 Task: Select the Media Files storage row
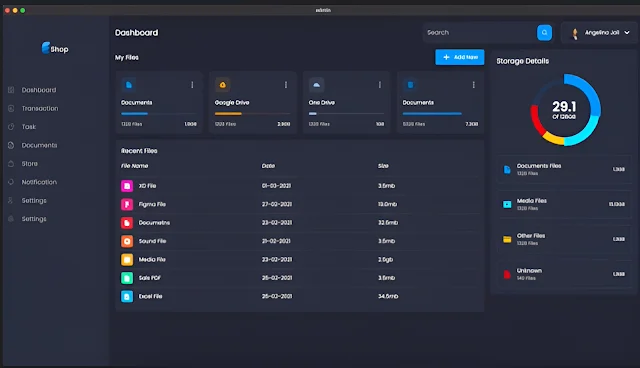click(564, 204)
